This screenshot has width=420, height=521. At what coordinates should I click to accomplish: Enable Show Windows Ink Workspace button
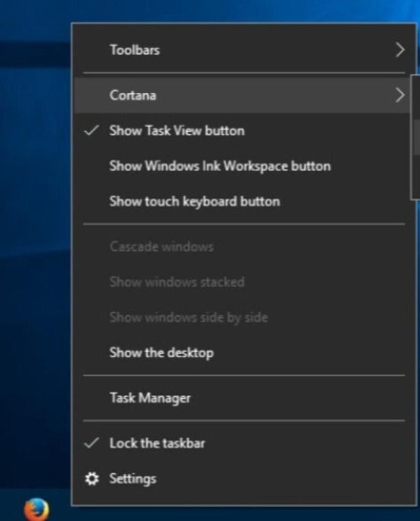click(x=220, y=166)
